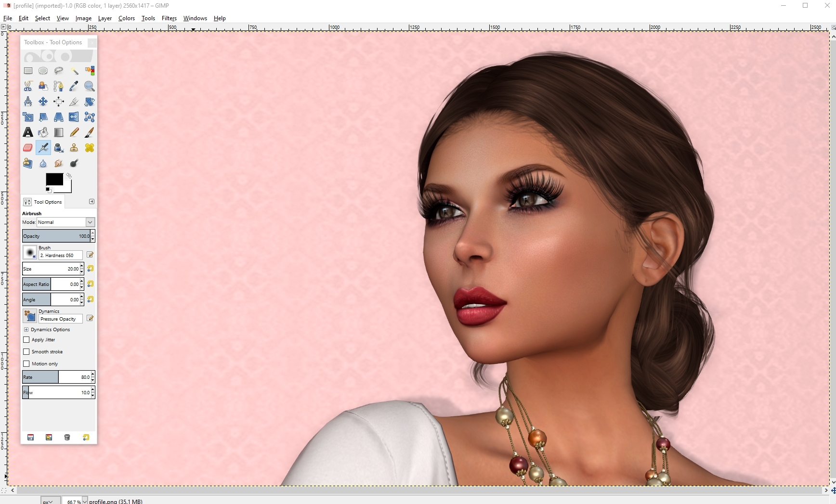The width and height of the screenshot is (836, 504).
Task: Select the Zoom magnifier tool
Action: tap(90, 86)
